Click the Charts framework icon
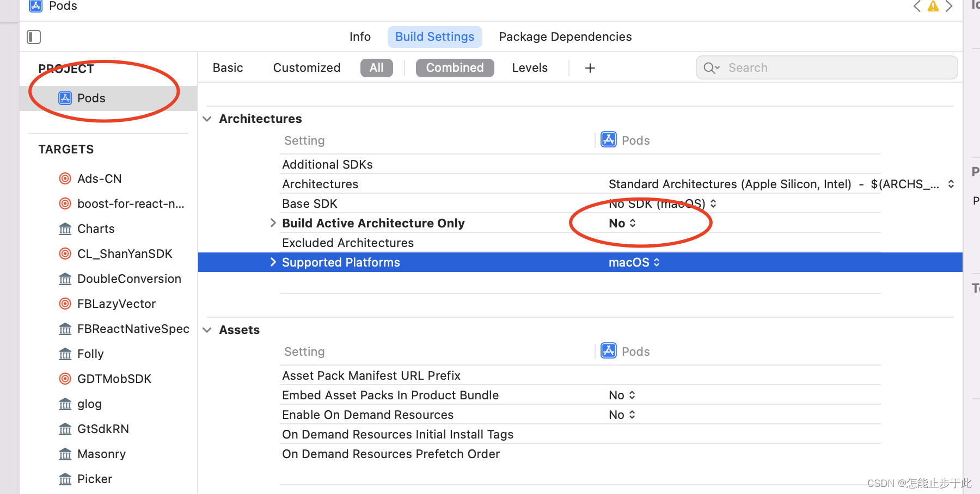980x494 pixels. click(65, 229)
